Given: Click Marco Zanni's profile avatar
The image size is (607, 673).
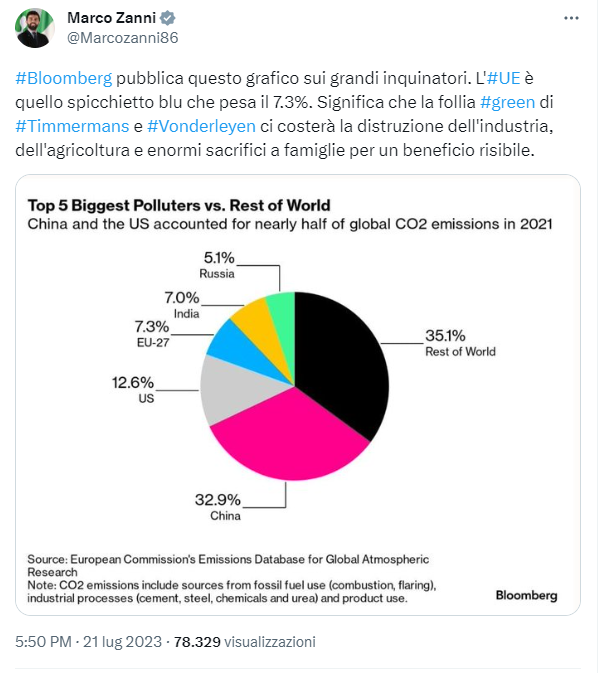Looking at the screenshot, I should [35, 28].
